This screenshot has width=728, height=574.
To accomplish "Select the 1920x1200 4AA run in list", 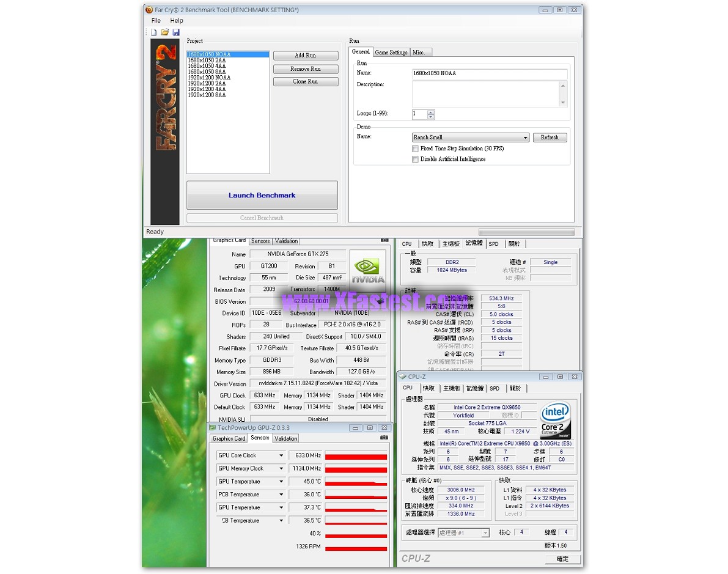I will [207, 89].
